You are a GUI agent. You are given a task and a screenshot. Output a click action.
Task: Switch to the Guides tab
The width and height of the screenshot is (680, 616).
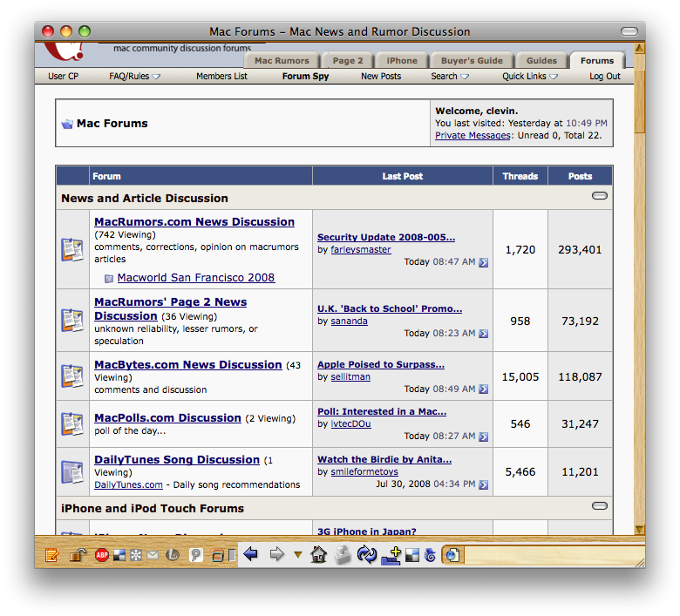tap(541, 61)
